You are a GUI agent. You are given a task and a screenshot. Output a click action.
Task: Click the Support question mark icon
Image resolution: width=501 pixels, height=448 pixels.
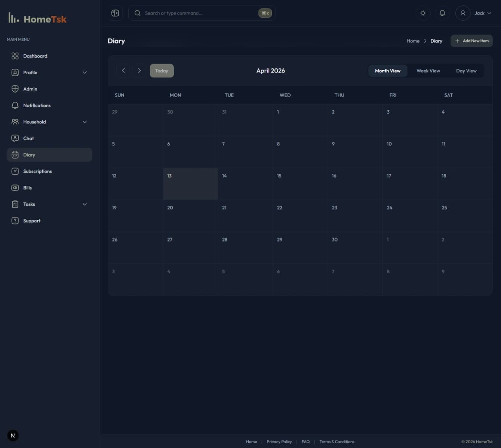[x=15, y=221]
